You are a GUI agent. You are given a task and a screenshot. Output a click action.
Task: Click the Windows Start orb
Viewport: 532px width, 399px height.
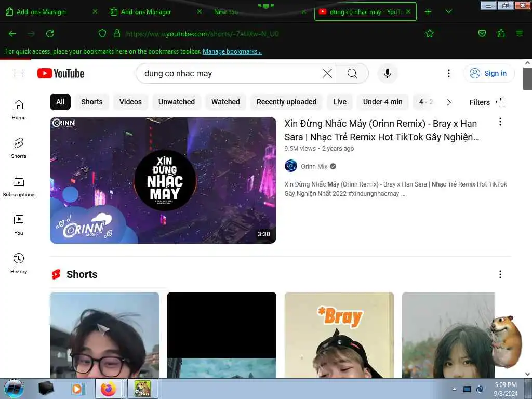tap(14, 389)
